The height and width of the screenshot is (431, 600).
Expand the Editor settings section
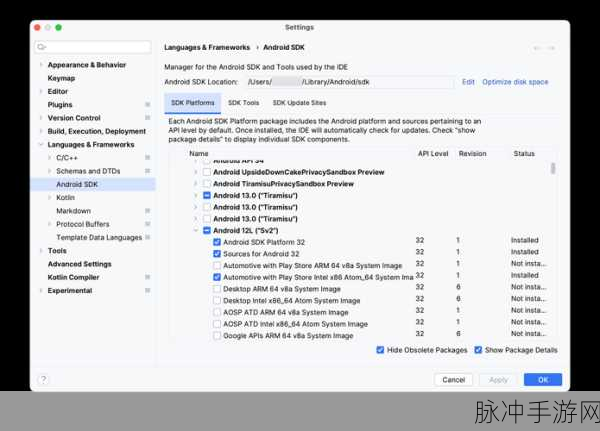41,91
